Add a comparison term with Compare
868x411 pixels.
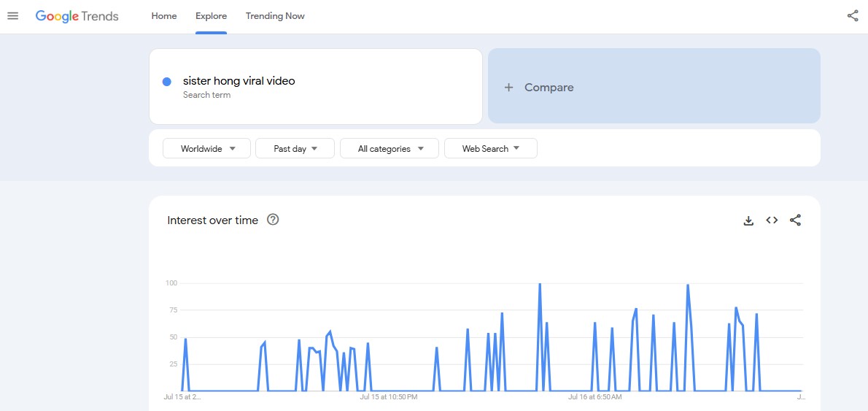654,86
